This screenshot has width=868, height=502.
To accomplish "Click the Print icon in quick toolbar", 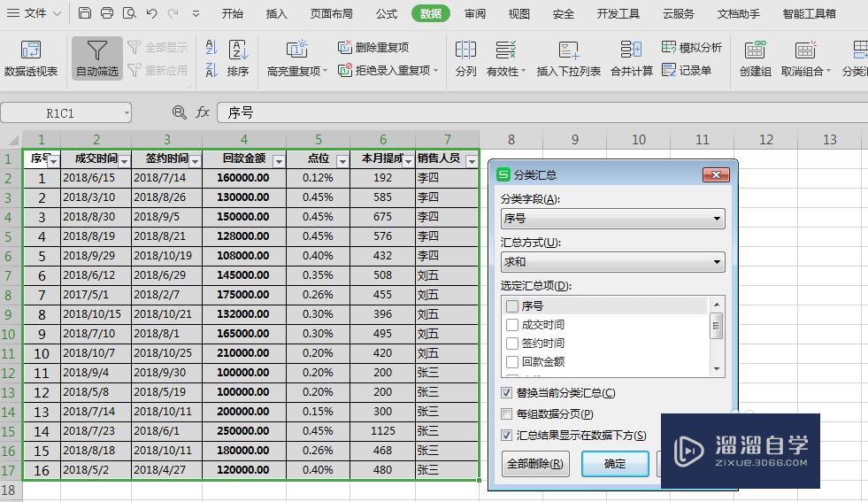I will coord(107,12).
